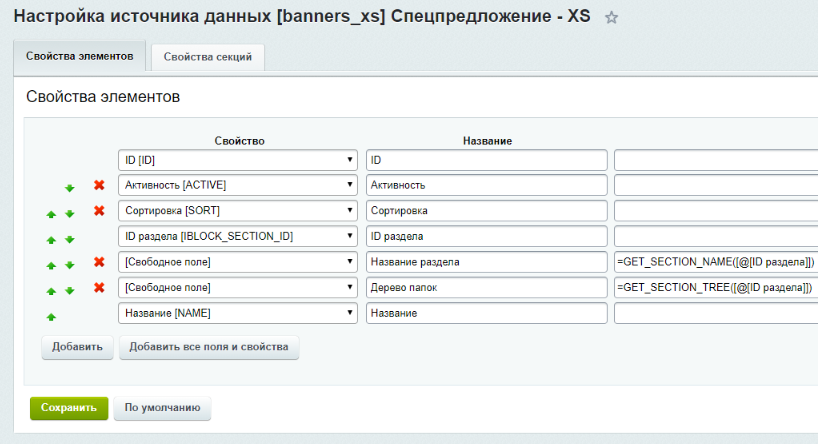819x445 pixels.
Task: Remove the Сортировка row with red cross
Action: pyautogui.click(x=99, y=211)
